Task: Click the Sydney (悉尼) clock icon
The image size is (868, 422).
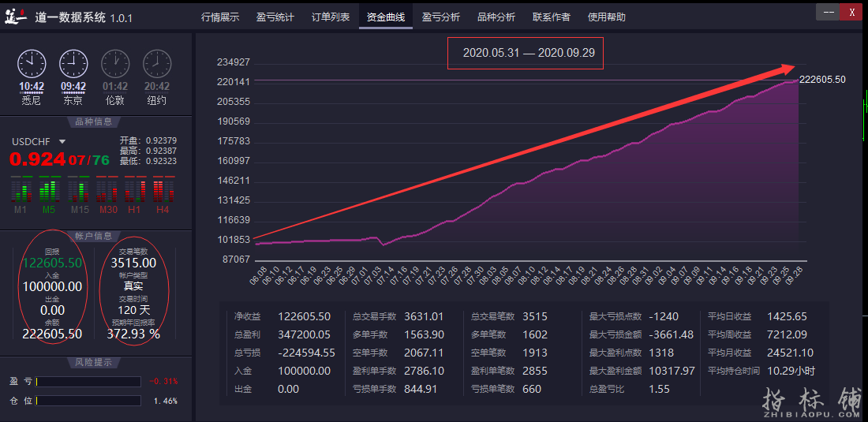Action: [32, 63]
